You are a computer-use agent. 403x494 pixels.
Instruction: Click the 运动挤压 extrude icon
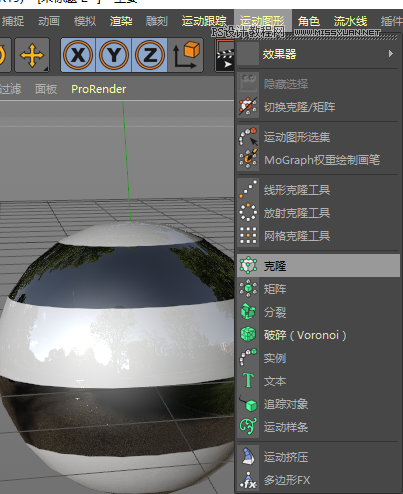pos(248,456)
